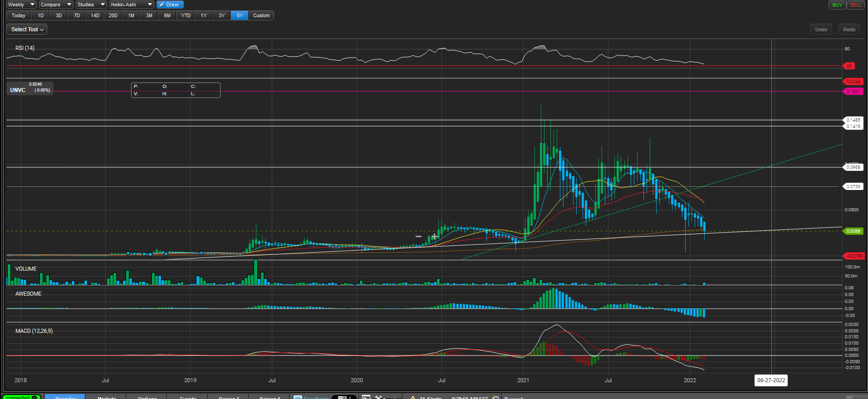Click the OHLC price info box
Viewport: 868px width, 399px height.
pos(176,90)
